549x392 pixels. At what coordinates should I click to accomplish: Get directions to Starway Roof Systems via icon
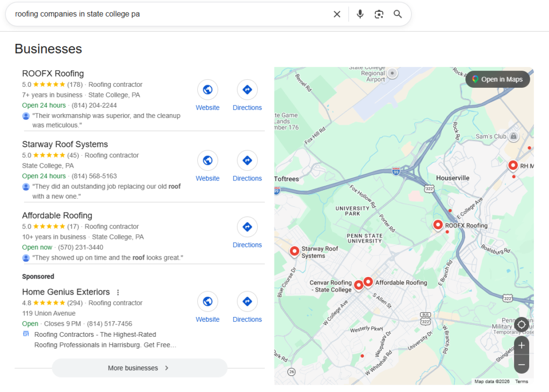[247, 160]
